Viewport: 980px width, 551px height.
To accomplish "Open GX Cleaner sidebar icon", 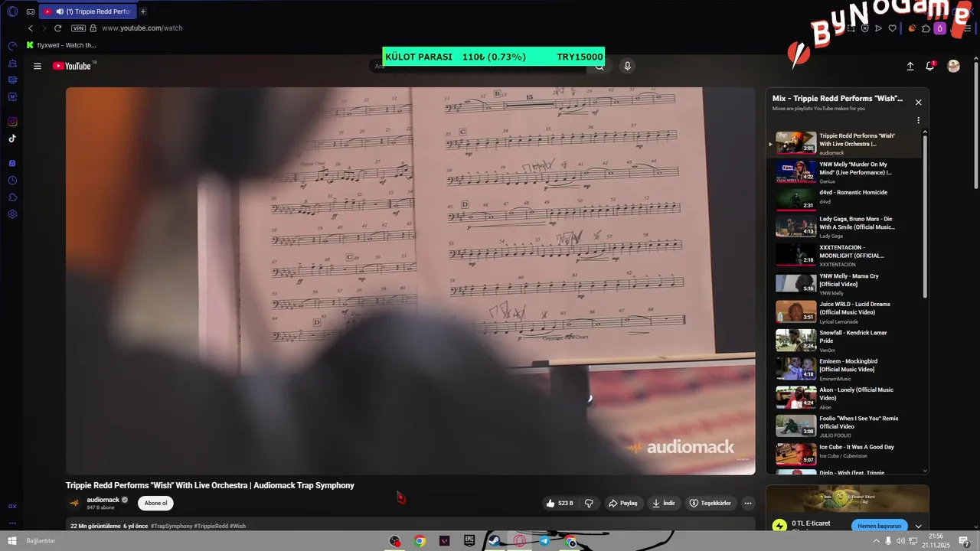I will click(x=12, y=63).
